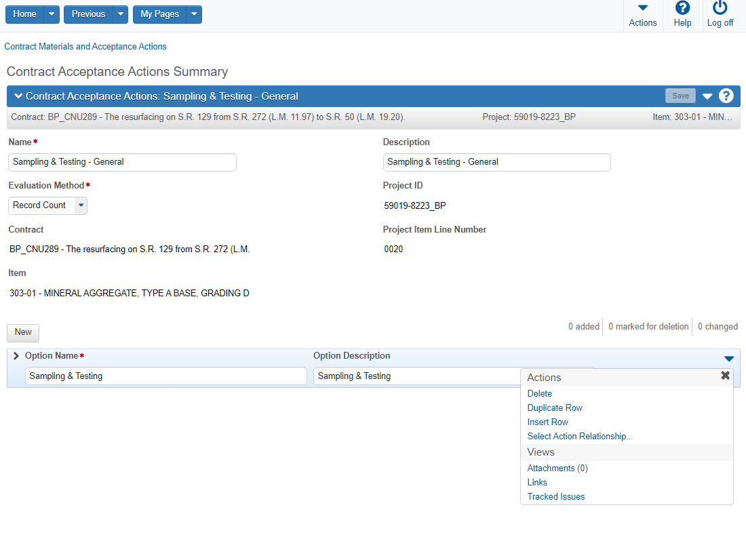This screenshot has height=560, width=746.
Task: Expand the Sampling & Testing option row
Action: pyautogui.click(x=16, y=356)
